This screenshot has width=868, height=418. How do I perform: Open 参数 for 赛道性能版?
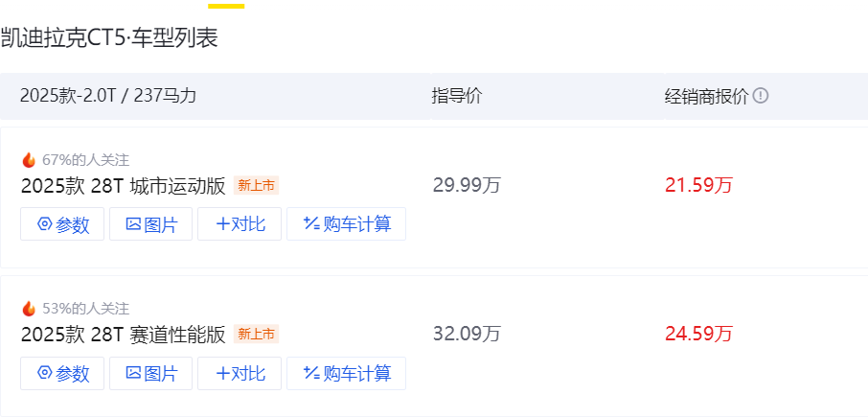pos(62,373)
